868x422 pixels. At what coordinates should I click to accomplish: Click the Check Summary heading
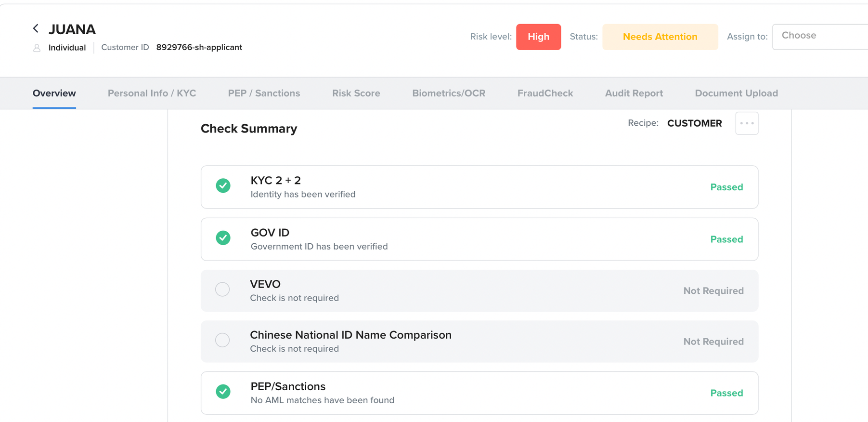(249, 129)
